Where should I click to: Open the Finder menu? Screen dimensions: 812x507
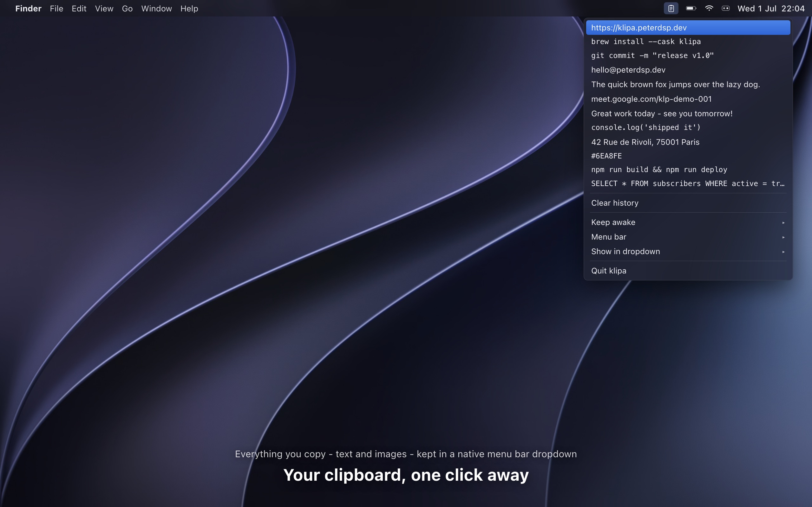(x=28, y=8)
